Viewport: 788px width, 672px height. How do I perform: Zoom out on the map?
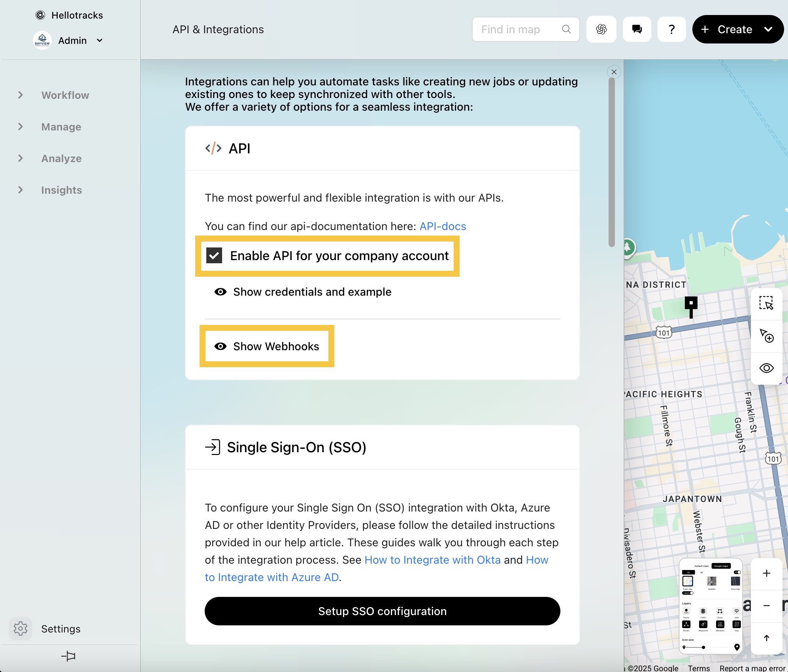click(766, 606)
